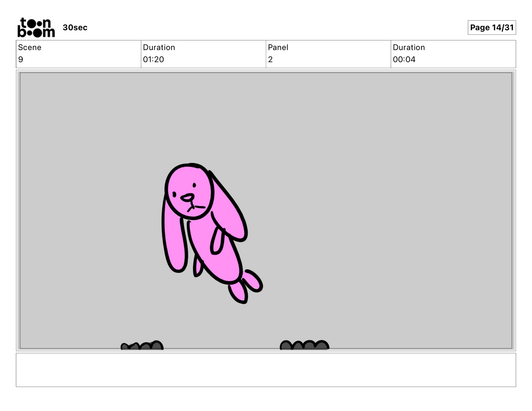Click the scene number 9 value
Screen dimensions: 532x411
click(x=21, y=59)
